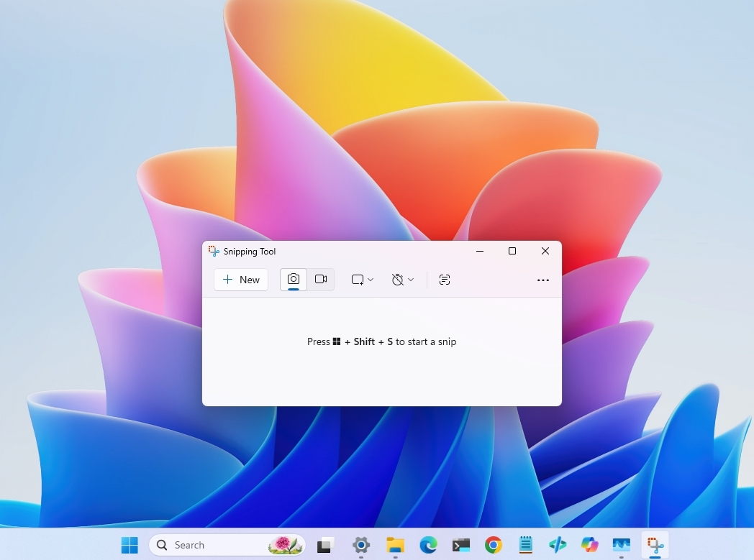Click the Snipping Tool title bar app icon

(214, 251)
